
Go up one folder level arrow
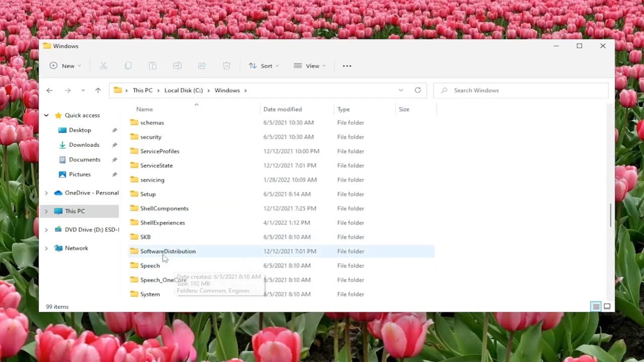(98, 90)
